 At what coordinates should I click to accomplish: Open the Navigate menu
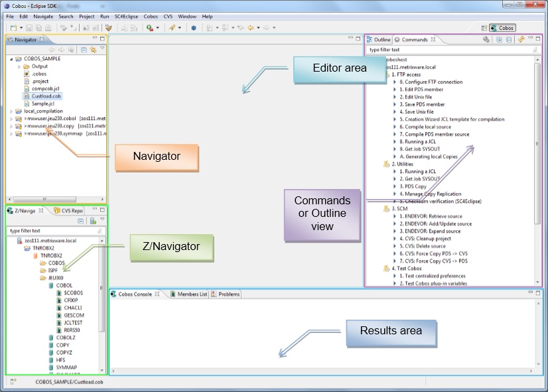[x=43, y=17]
